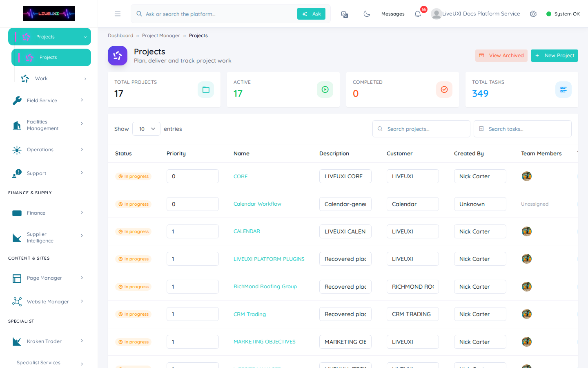
Task: Click the Total Tasks list icon
Action: (x=563, y=90)
